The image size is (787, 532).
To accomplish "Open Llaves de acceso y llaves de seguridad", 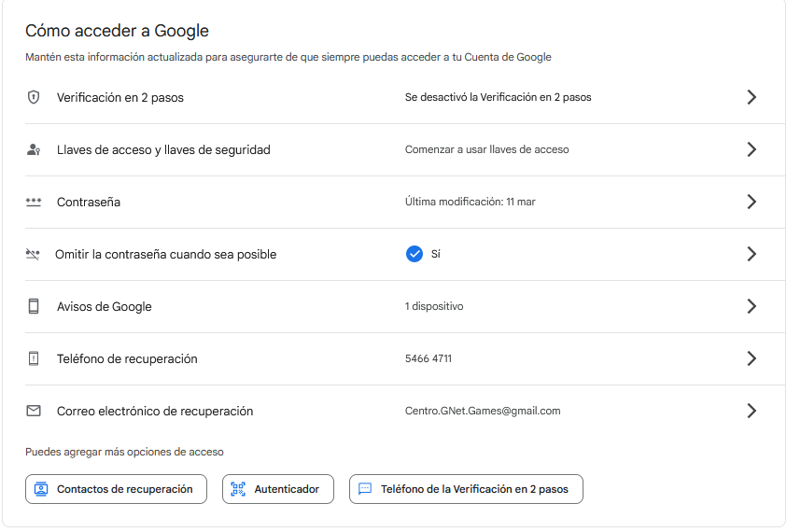I will click(163, 149).
